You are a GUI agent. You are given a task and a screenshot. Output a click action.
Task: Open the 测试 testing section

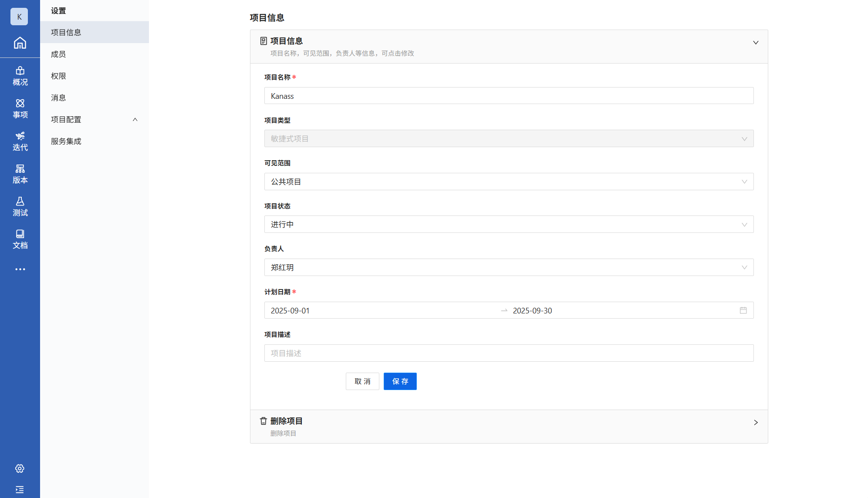(x=20, y=207)
